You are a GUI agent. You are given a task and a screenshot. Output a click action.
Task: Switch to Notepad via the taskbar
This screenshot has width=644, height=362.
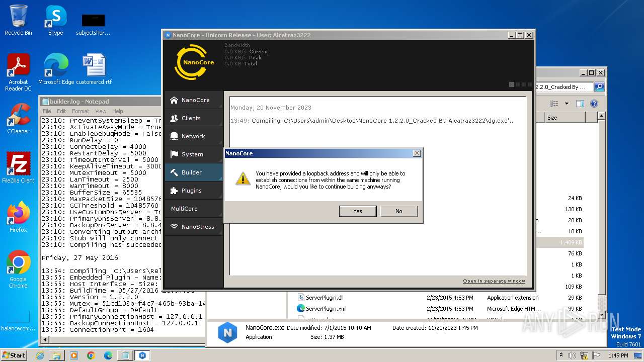pyautogui.click(x=125, y=355)
